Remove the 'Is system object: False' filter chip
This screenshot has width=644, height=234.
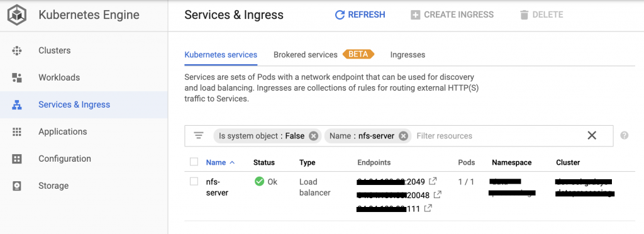pyautogui.click(x=313, y=136)
